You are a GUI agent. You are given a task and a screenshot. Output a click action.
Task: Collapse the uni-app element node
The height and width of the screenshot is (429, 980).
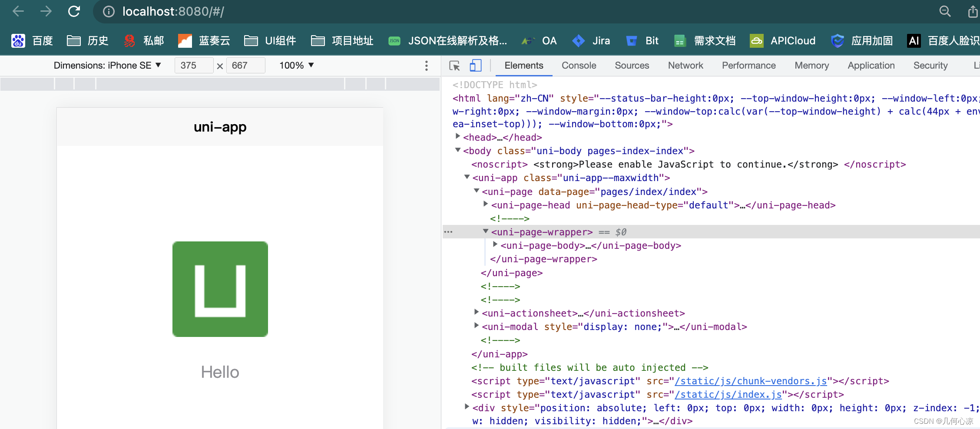tap(467, 177)
